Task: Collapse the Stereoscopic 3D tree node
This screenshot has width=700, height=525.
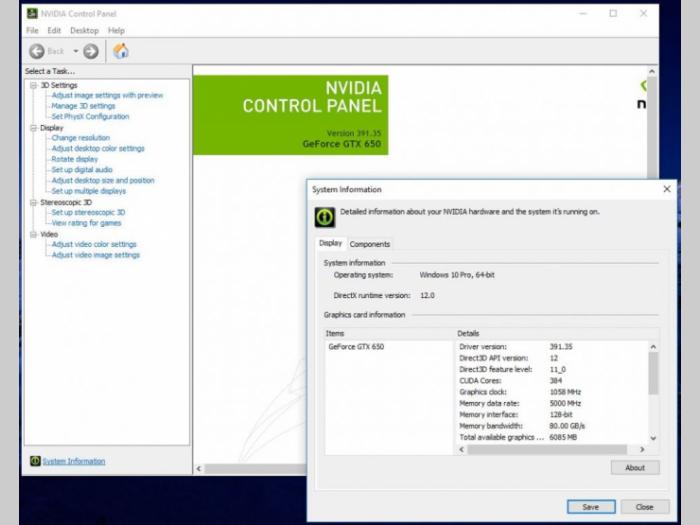Action: click(33, 202)
